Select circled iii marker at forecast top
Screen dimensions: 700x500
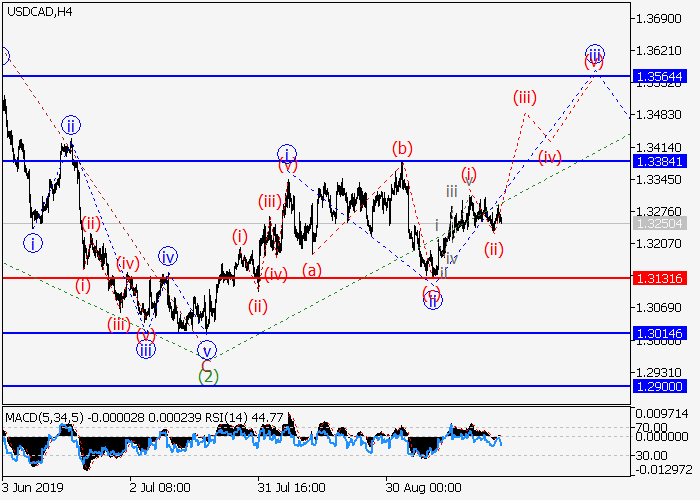(594, 53)
